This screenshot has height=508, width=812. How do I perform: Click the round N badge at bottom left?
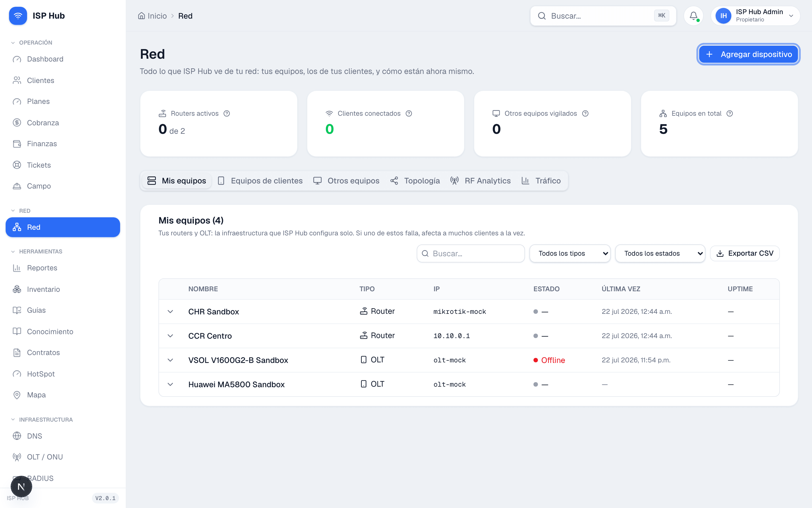[21, 487]
